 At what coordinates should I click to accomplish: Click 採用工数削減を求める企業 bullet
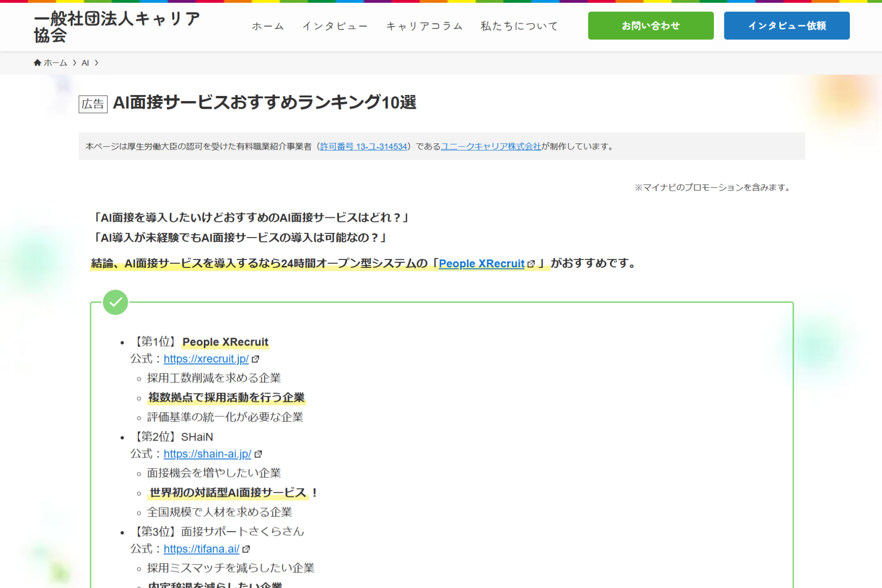(x=214, y=378)
